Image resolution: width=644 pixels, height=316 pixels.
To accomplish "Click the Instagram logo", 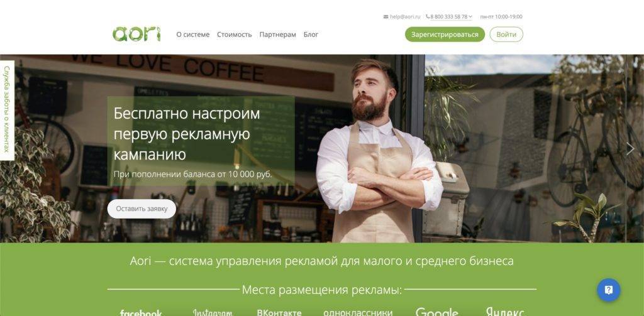I will coord(213,312).
